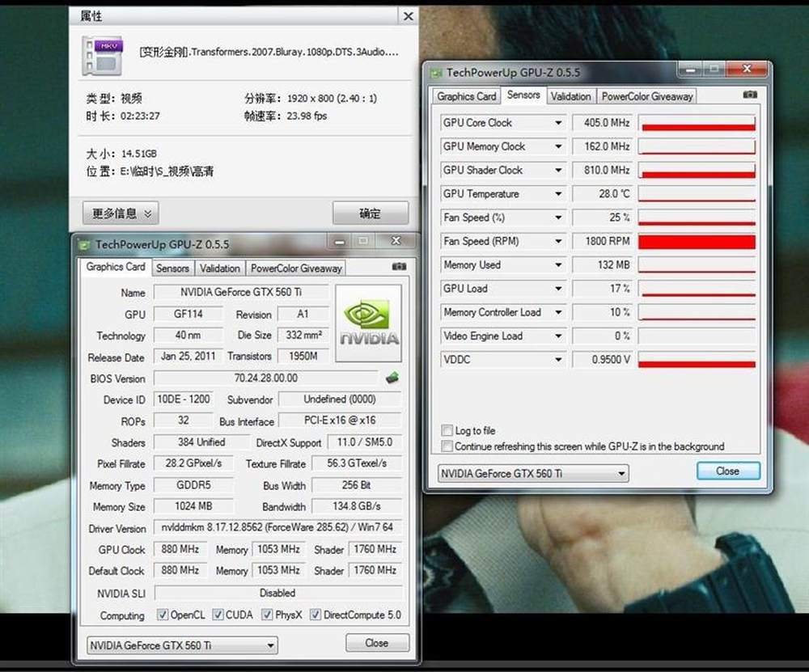Open Validation tab in the right GPU-Z window

pyautogui.click(x=570, y=96)
